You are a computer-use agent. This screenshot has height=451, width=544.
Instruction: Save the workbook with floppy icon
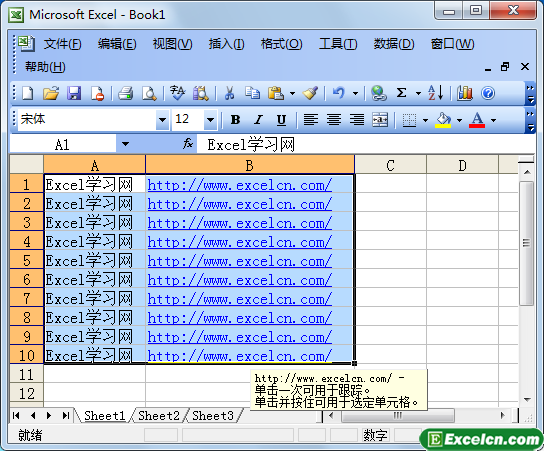(x=74, y=93)
